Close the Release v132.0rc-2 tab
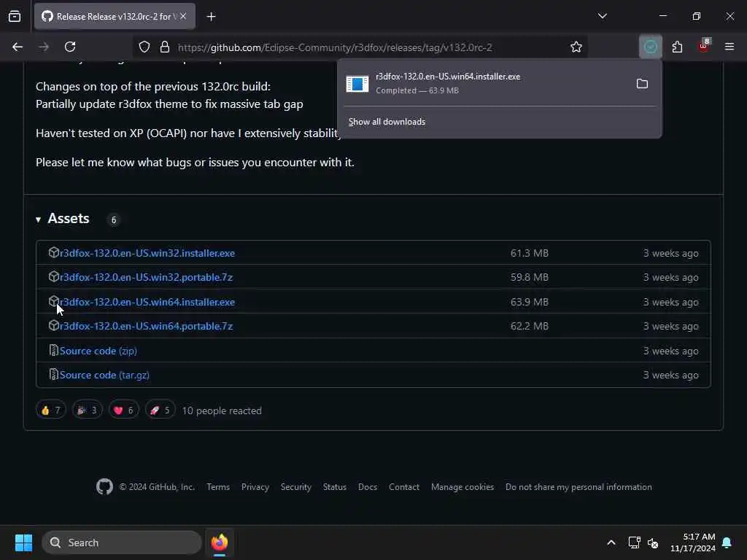This screenshot has height=560, width=747. click(x=183, y=16)
